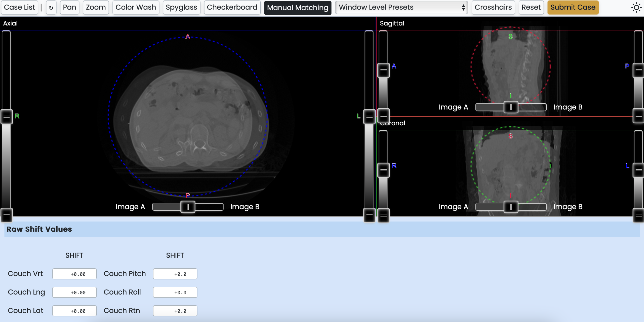644x322 pixels.
Task: Click the Axial left window-level bottom handle
Action: pyautogui.click(x=7, y=215)
